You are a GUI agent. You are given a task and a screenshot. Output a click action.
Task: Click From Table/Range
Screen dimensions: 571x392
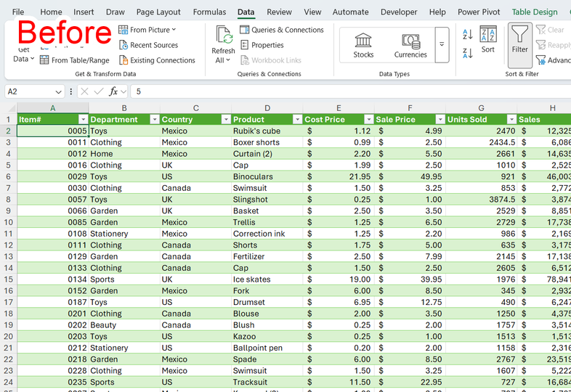click(x=74, y=60)
